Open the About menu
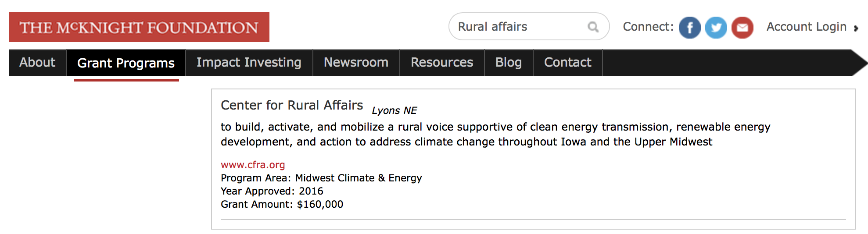Viewport: 868px width, 234px height. 37,63
